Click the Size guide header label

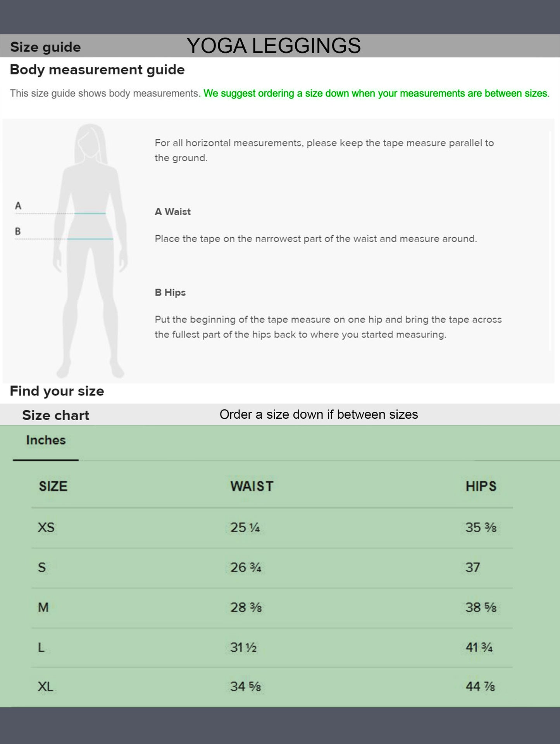tap(45, 47)
